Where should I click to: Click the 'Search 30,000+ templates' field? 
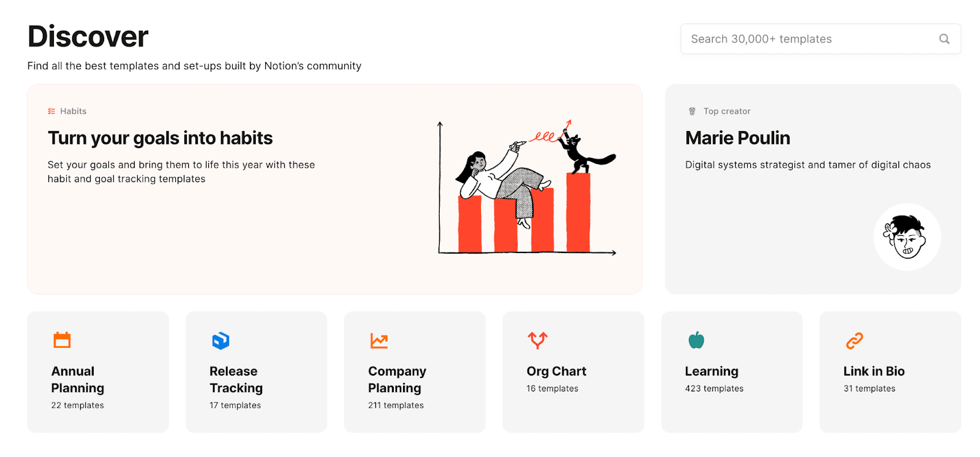coord(796,39)
